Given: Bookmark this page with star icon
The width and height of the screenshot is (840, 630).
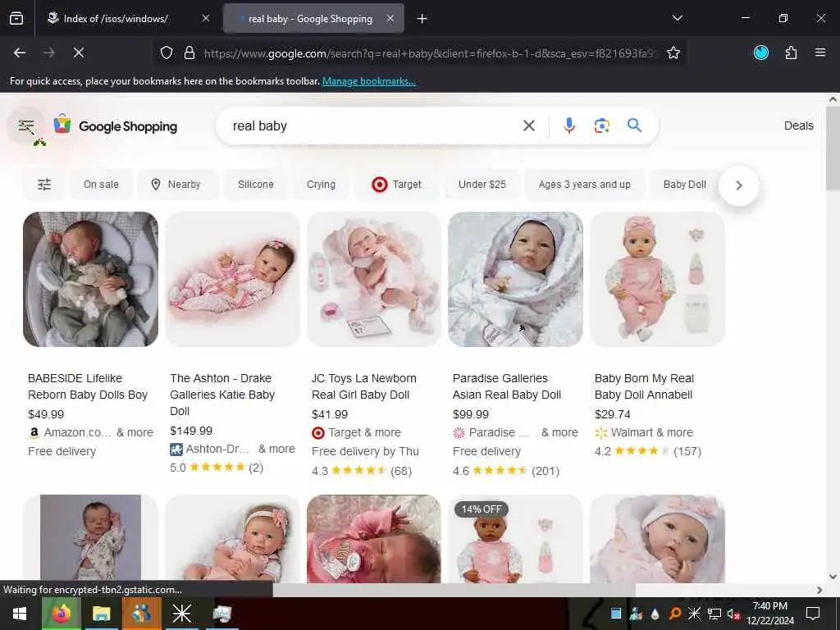Looking at the screenshot, I should click(x=673, y=53).
